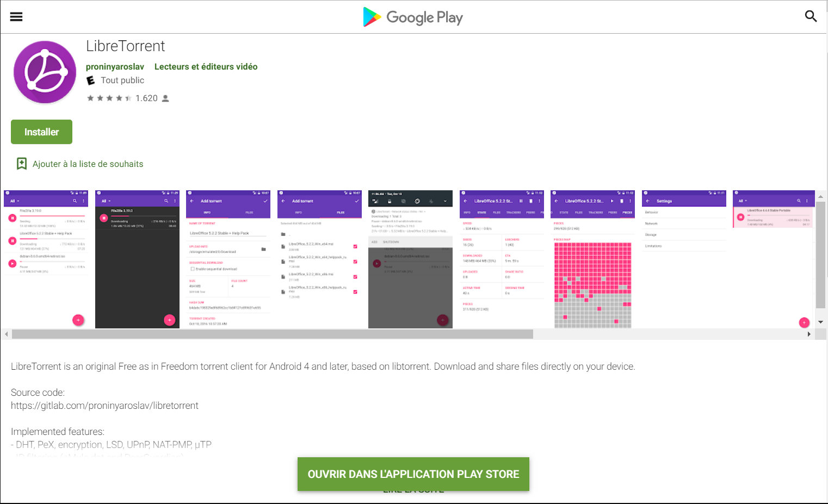Click the "Tout public" rating label

122,80
